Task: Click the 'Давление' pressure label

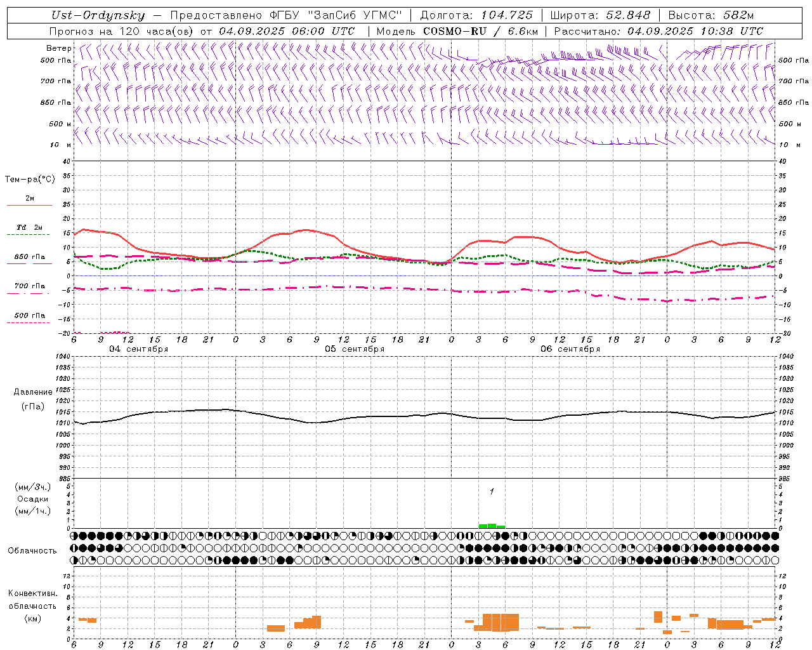Action: [x=33, y=392]
